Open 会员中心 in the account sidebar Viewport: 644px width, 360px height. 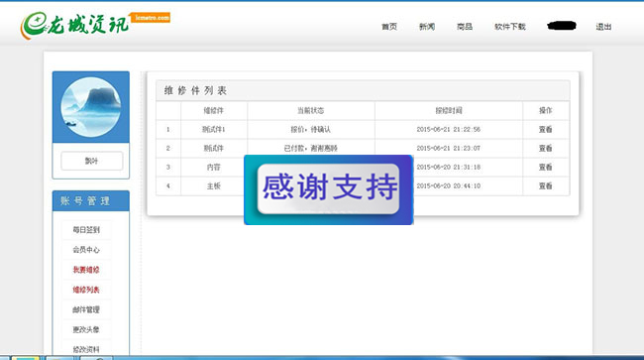click(x=86, y=250)
